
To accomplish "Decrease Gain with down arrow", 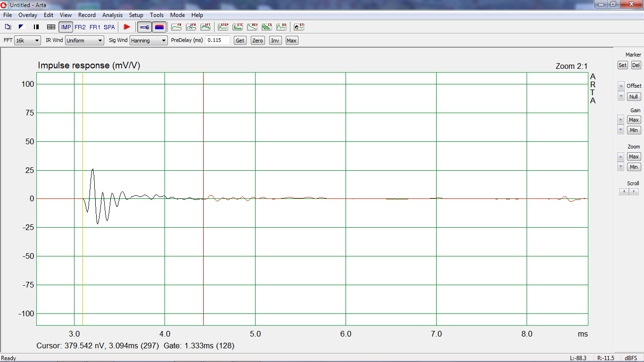I will [621, 130].
